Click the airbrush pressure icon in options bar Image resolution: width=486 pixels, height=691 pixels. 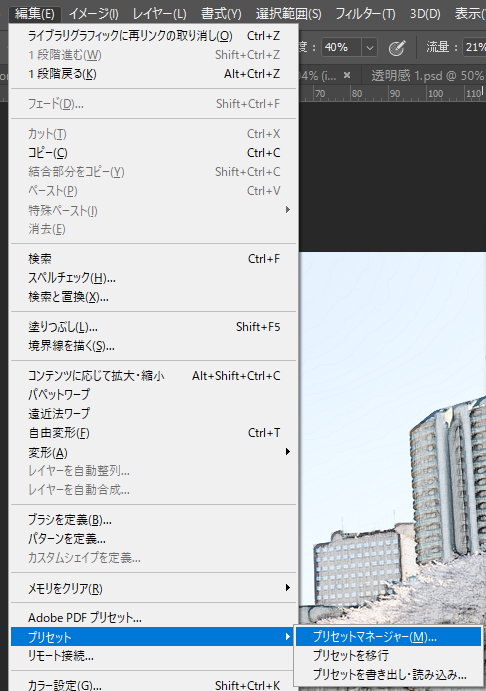397,48
